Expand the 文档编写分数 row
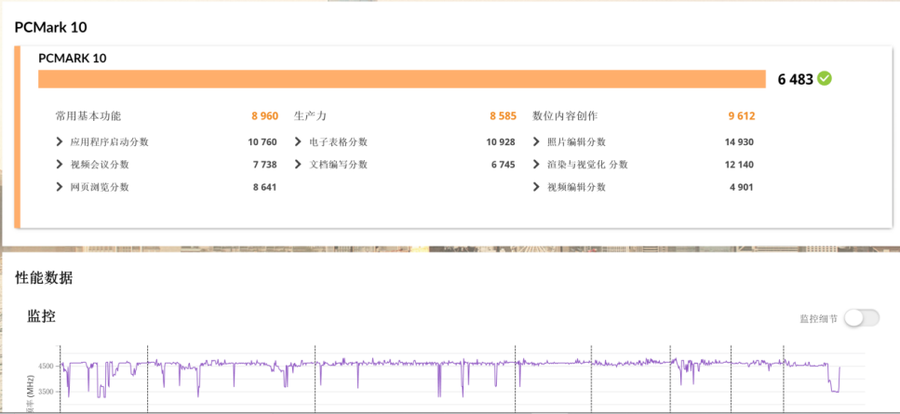900x414 pixels. pos(299,165)
